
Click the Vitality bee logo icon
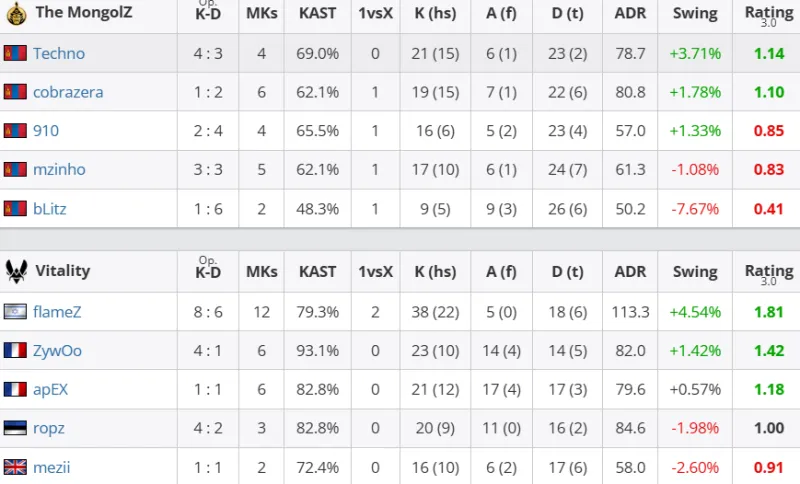(15, 270)
